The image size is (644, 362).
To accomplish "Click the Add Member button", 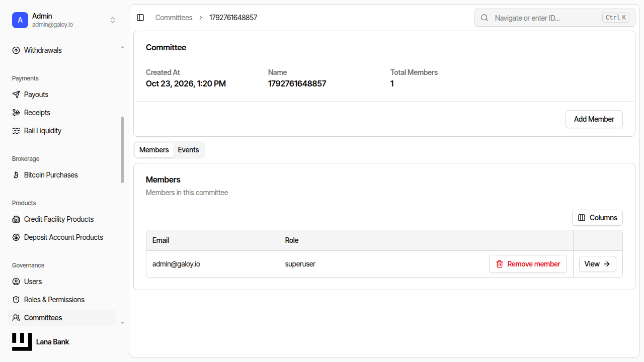I will pyautogui.click(x=594, y=119).
